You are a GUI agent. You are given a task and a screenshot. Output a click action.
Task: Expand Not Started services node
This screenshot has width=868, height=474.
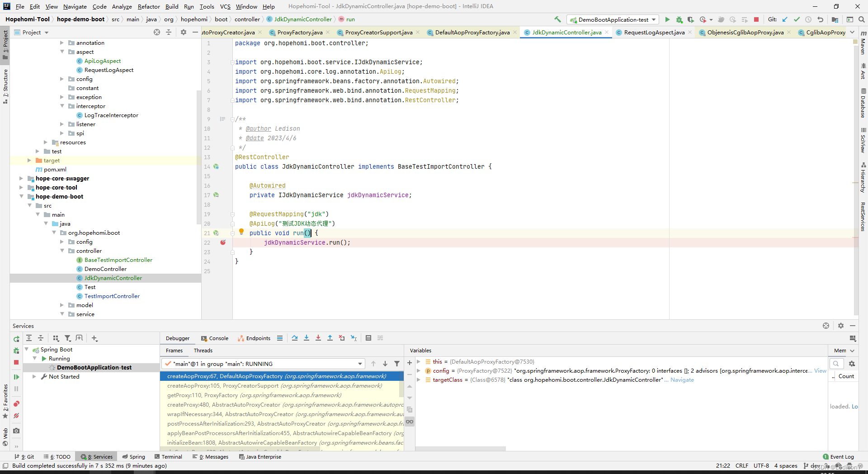click(34, 376)
